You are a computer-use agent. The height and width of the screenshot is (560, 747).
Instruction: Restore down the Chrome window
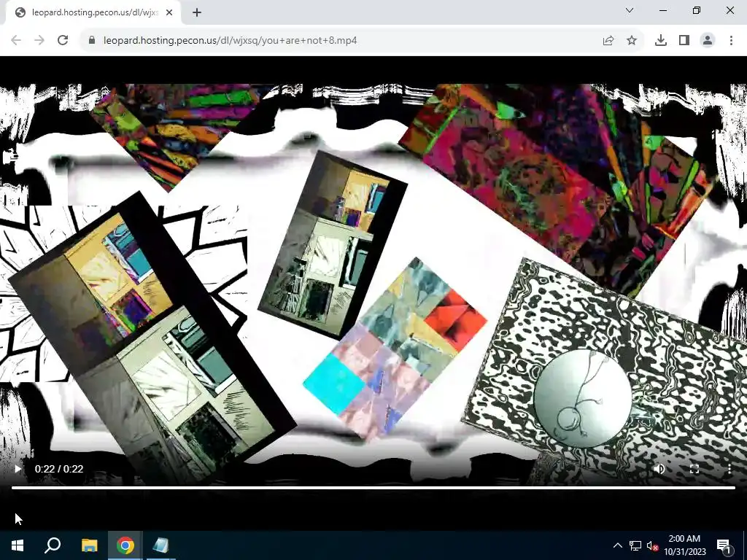[x=697, y=10]
